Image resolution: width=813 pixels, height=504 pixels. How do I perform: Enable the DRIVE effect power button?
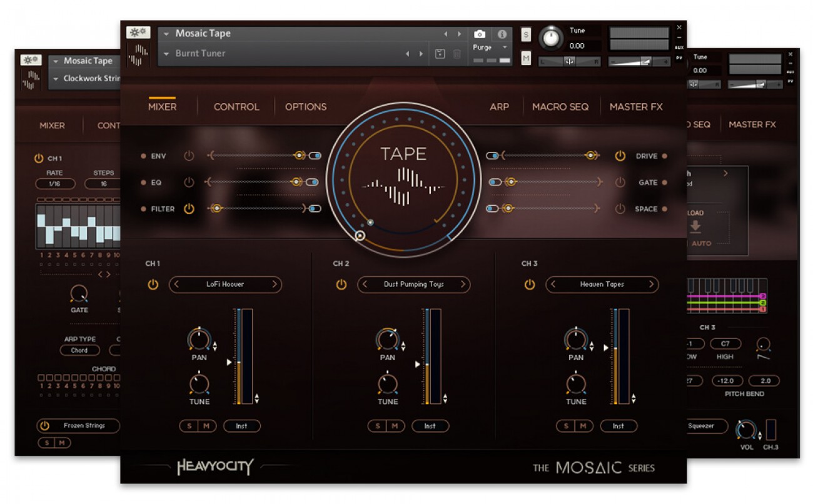point(620,156)
